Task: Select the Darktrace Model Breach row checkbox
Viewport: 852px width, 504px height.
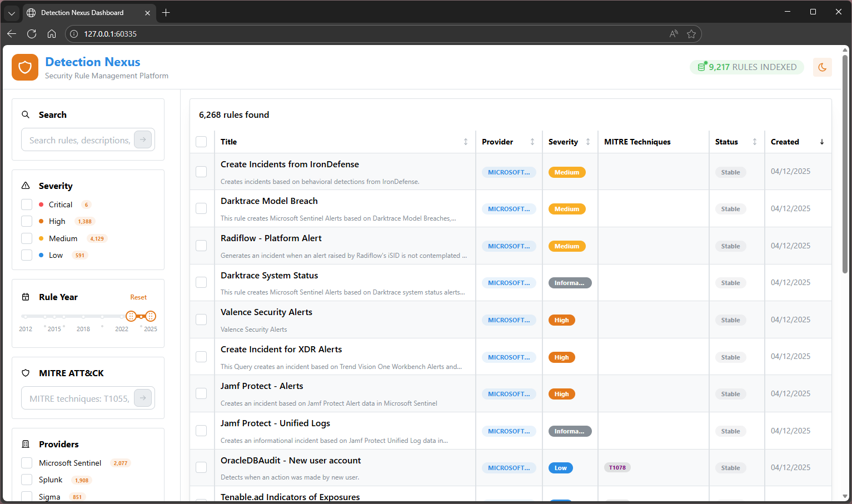Action: pyautogui.click(x=201, y=208)
